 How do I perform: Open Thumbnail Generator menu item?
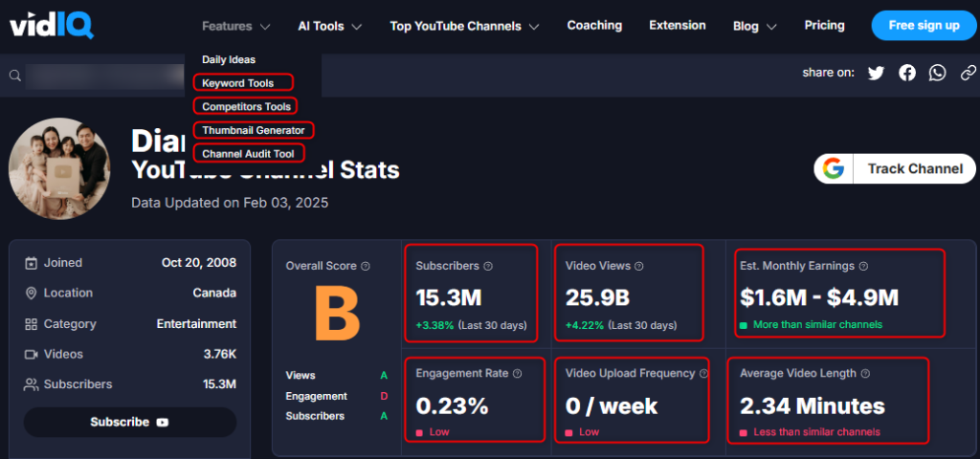pyautogui.click(x=253, y=130)
